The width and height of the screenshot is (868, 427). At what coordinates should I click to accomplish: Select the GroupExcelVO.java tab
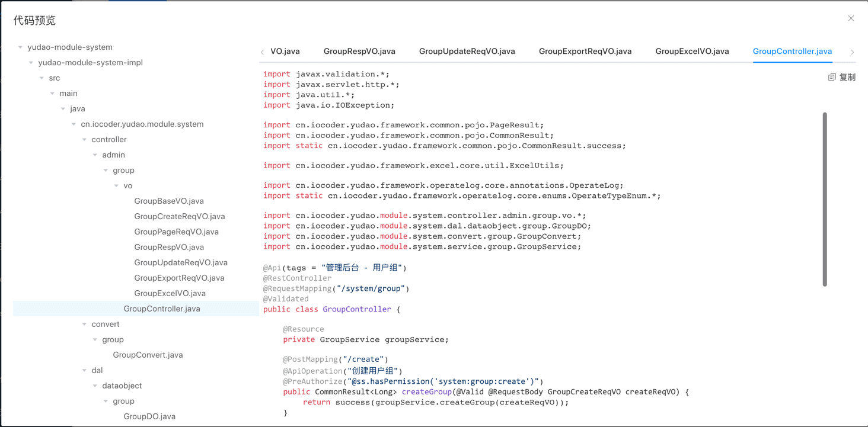point(692,52)
